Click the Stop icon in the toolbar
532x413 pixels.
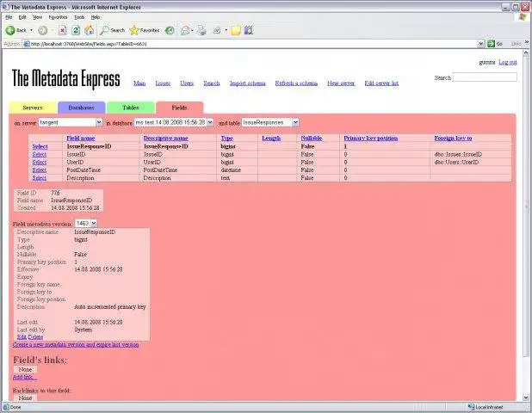point(63,30)
